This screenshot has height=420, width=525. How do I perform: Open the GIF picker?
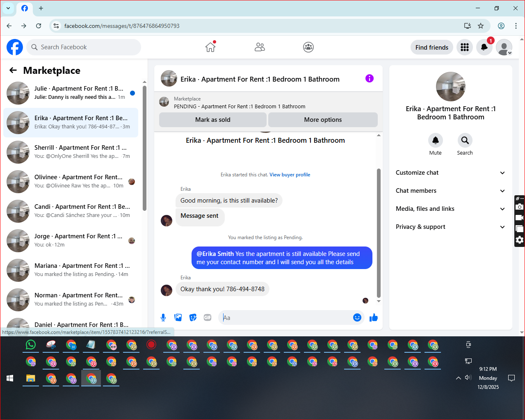[208, 317]
